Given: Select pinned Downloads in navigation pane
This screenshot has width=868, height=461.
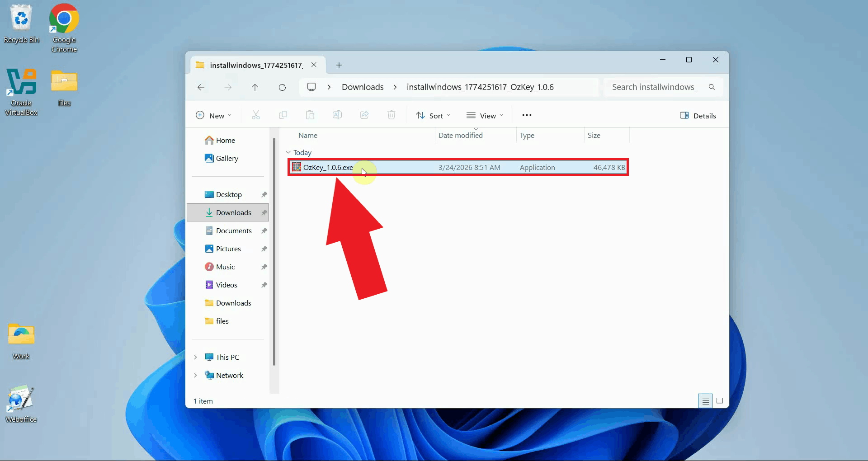Looking at the screenshot, I should coord(228,212).
